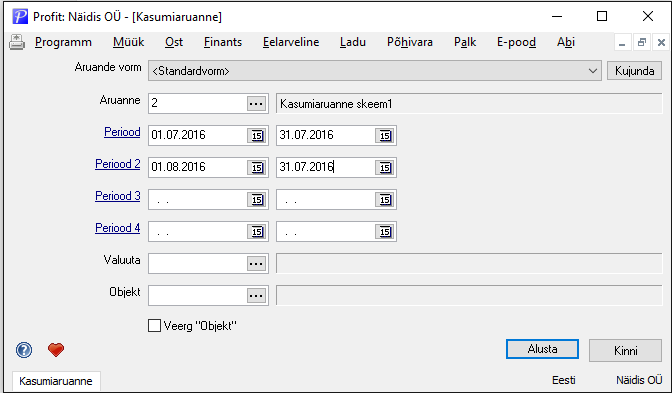Browse Objekt list with ellipsis button
The width and height of the screenshot is (672, 393).
tap(256, 296)
